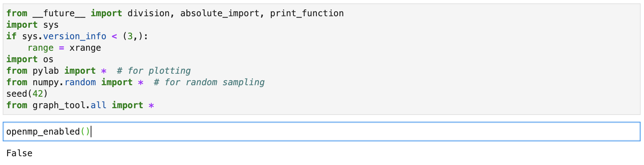Click the word 'pylab' in the code
The width and height of the screenshot is (644, 165).
46,71
